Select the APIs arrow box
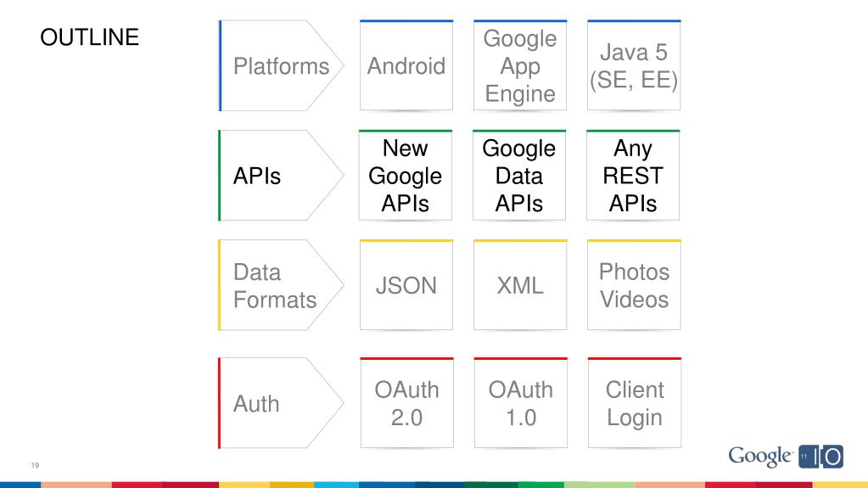Image resolution: width=868 pixels, height=488 pixels. 281,175
